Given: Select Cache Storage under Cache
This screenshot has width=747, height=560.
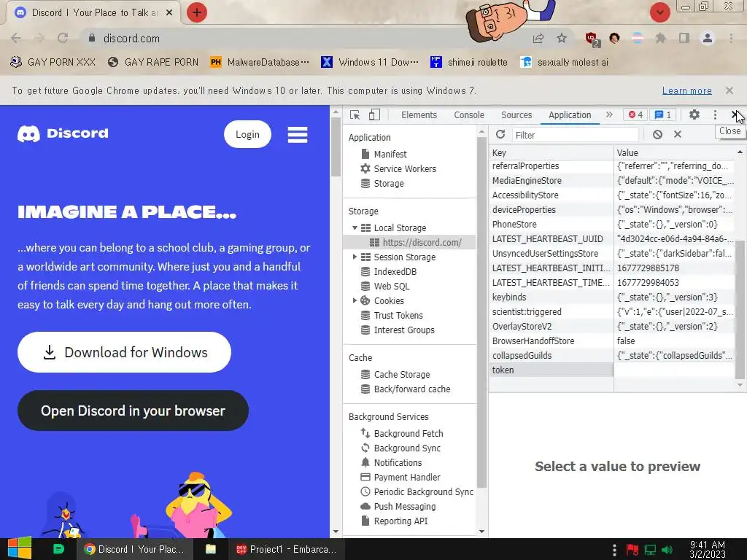Looking at the screenshot, I should click(395, 374).
